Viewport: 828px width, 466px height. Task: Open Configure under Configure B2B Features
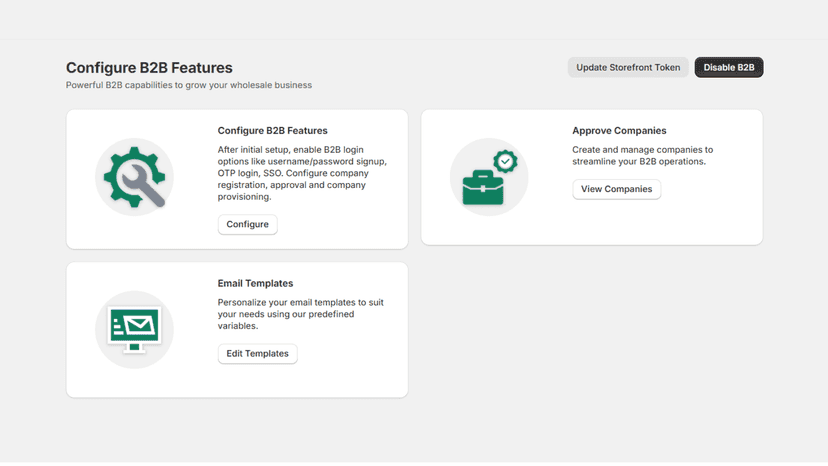pos(248,225)
